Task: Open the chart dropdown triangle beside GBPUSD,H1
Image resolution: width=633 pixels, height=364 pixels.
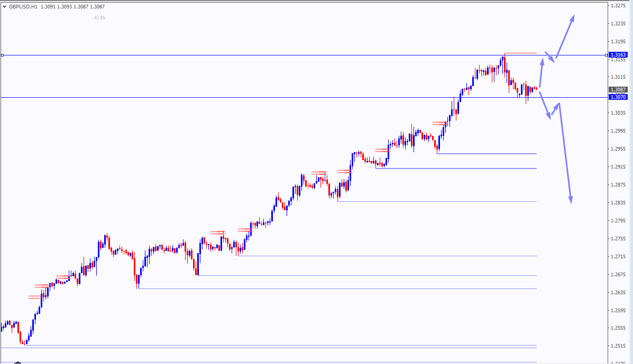Action: (x=4, y=7)
